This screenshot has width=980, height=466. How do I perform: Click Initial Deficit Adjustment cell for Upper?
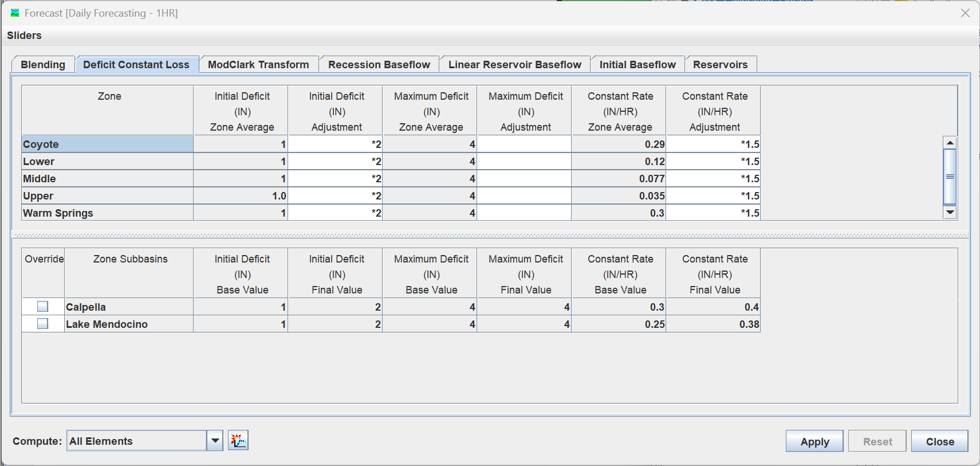(x=335, y=196)
